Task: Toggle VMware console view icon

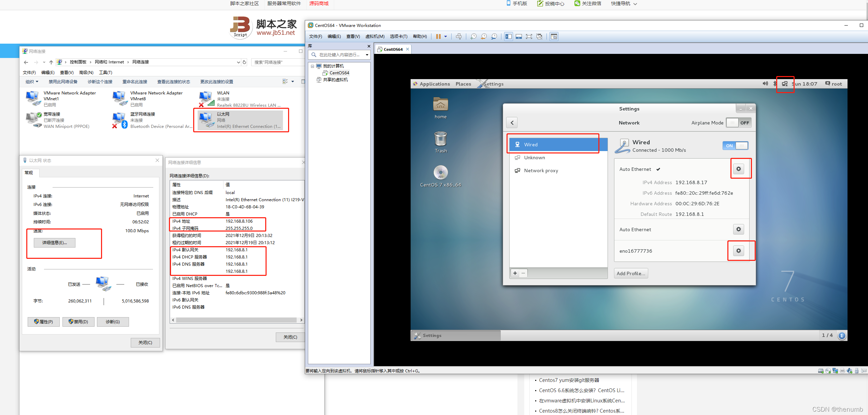Action: tap(554, 36)
